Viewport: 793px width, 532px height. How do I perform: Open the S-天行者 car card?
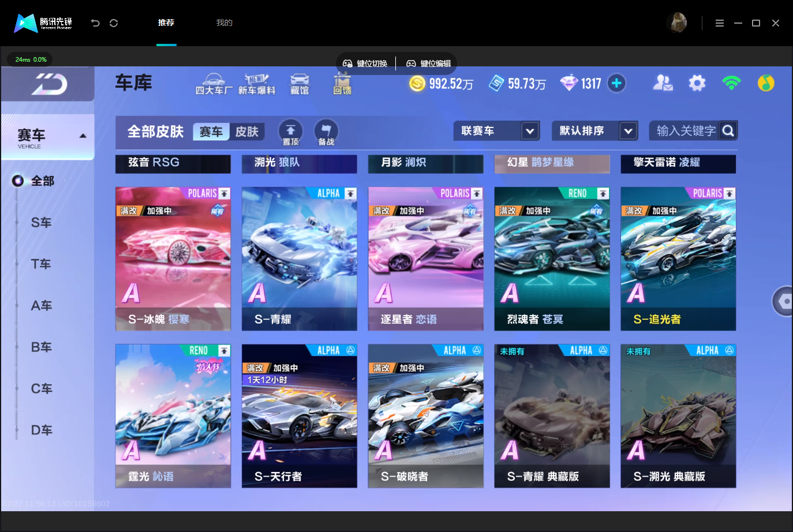300,416
